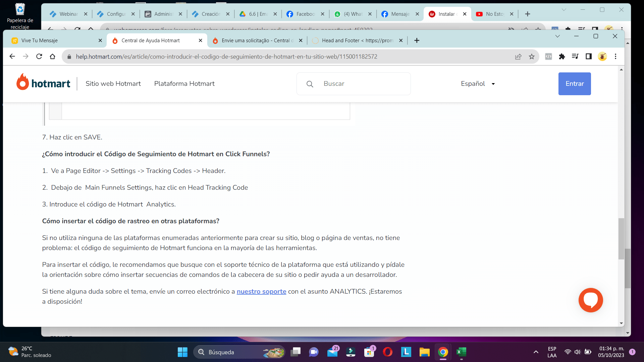Image resolution: width=644 pixels, height=362 pixels.
Task: Reload the Hotmart help page
Action: 39,56
